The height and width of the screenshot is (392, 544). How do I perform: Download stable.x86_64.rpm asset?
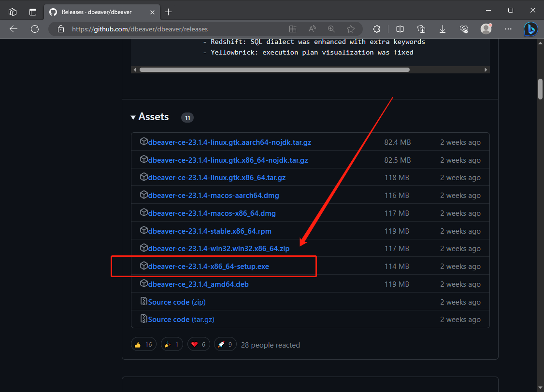(210, 231)
